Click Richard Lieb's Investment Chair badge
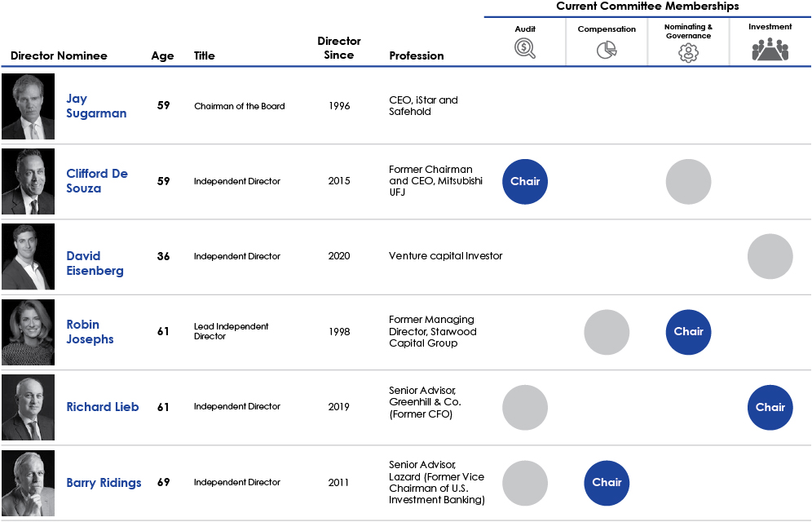Image resolution: width=812 pixels, height=522 pixels. [x=770, y=407]
